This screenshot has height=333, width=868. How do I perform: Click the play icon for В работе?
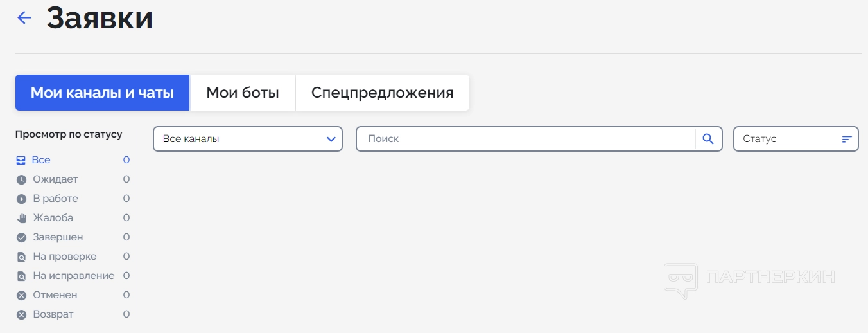tap(22, 199)
